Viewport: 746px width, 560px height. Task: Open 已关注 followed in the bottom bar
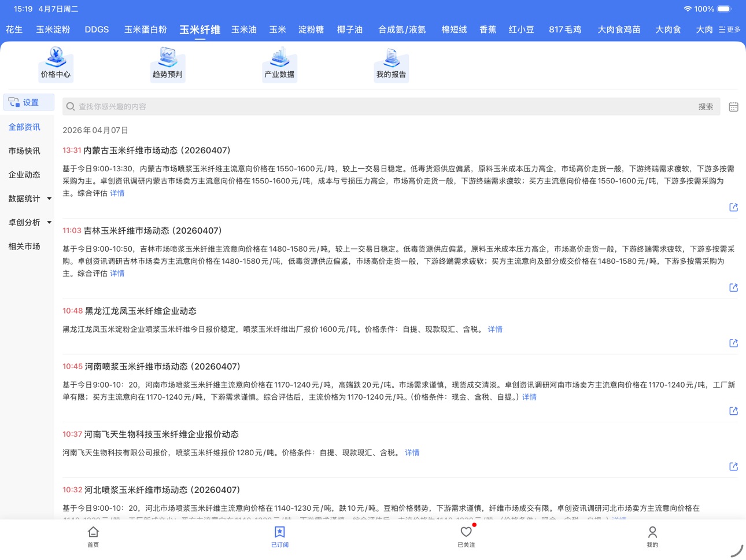pos(466,536)
